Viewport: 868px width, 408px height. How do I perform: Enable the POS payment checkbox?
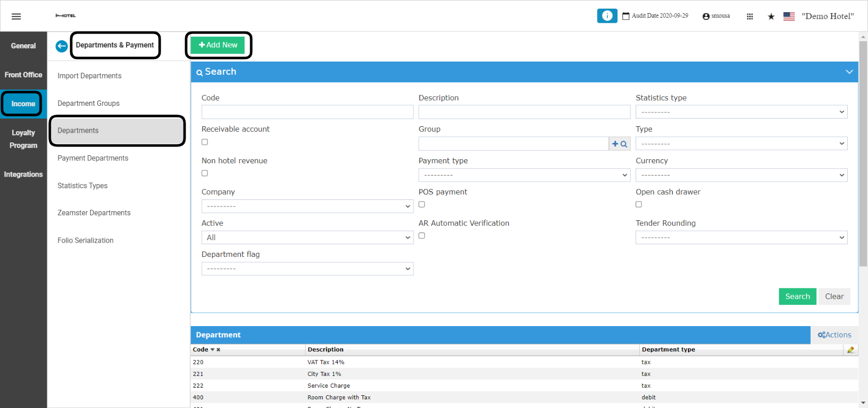point(422,205)
